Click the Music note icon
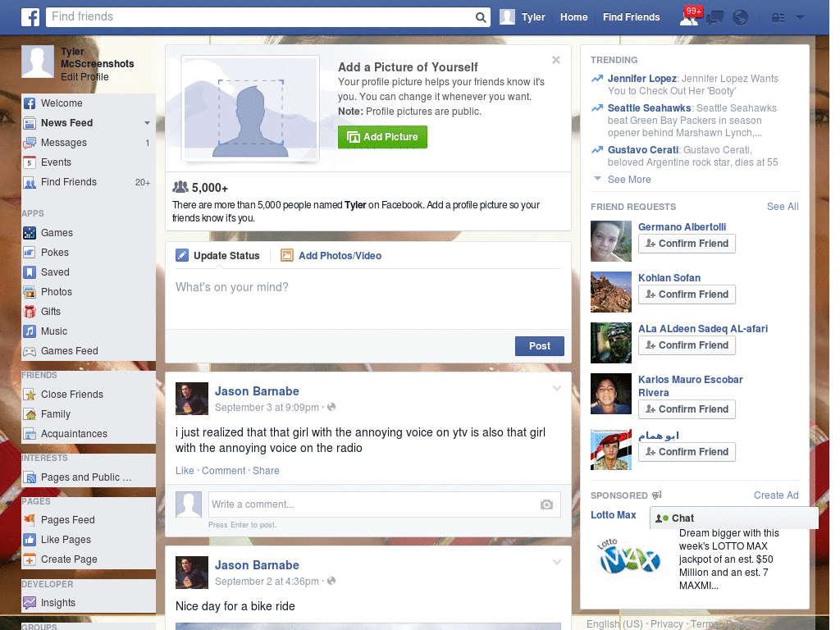840x630 pixels. pos(30,331)
